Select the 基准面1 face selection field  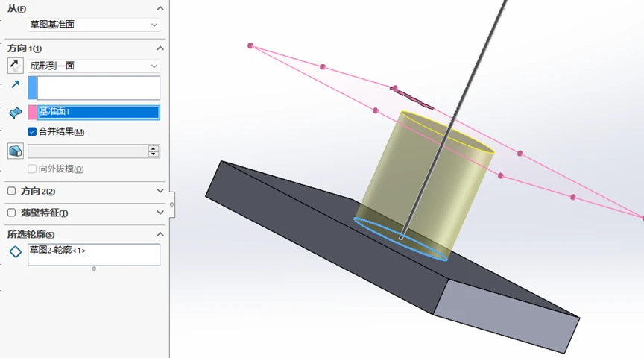98,112
